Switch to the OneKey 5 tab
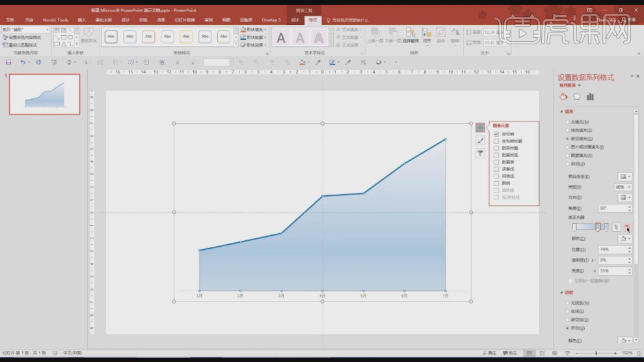The height and width of the screenshot is (362, 644). point(271,20)
